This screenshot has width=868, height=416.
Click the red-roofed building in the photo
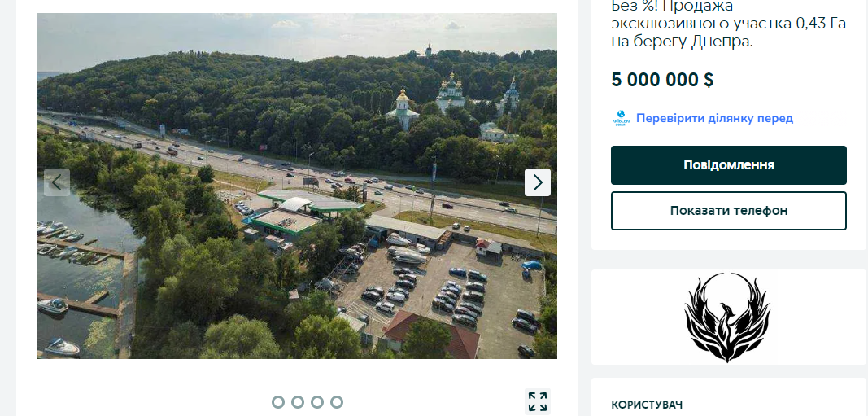coord(432,334)
